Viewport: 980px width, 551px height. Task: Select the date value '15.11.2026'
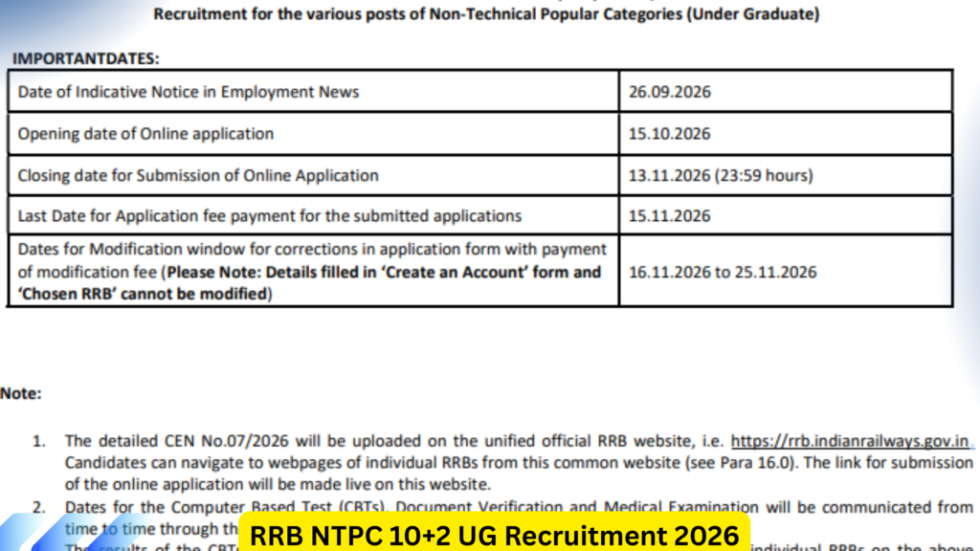coord(669,216)
